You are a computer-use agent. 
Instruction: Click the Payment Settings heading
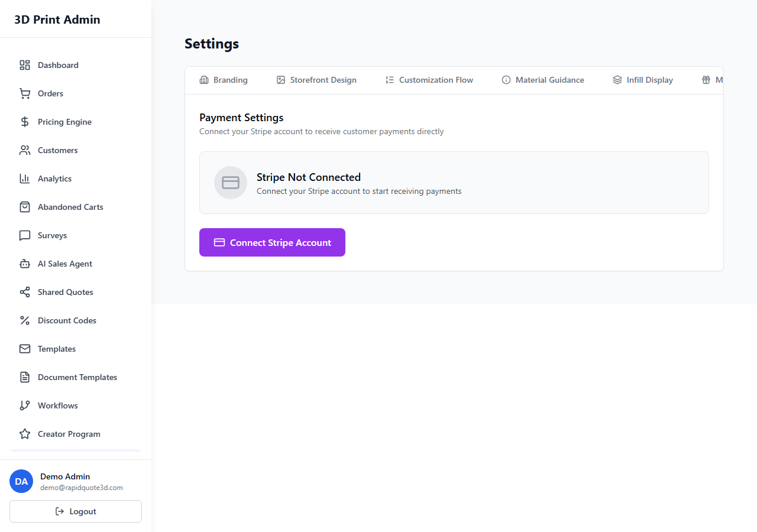click(x=241, y=118)
